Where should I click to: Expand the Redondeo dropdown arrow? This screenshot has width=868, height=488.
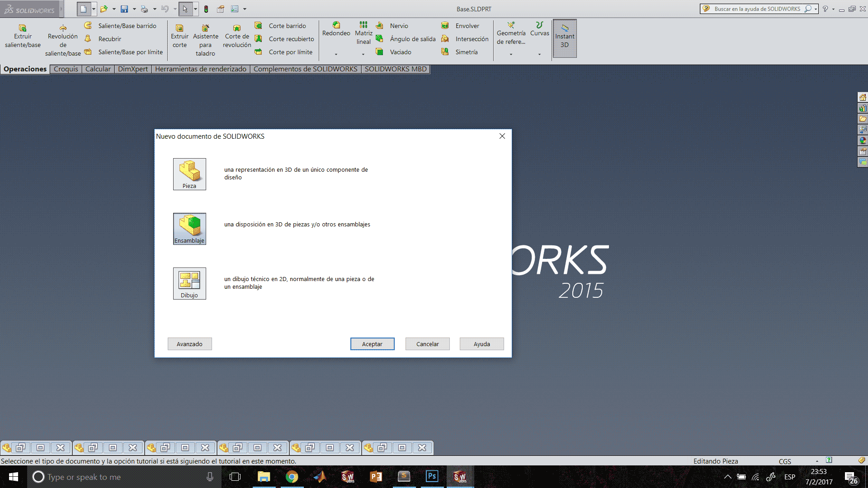point(336,54)
